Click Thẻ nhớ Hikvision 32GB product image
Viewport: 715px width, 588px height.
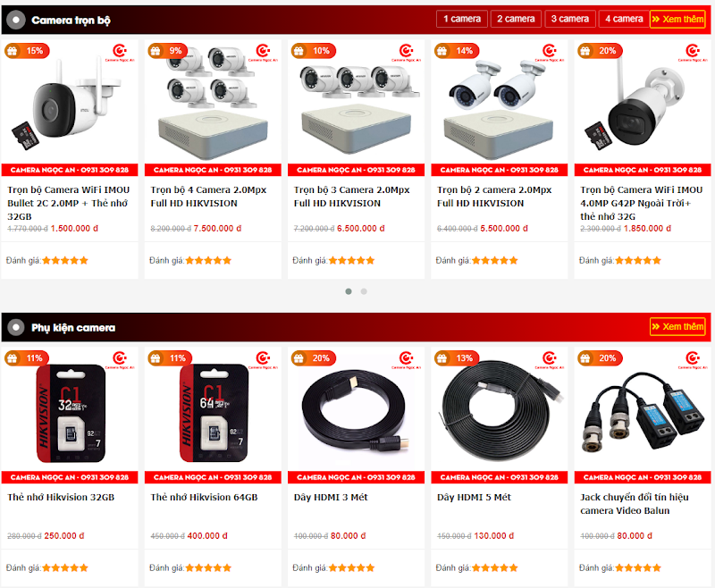(71, 413)
